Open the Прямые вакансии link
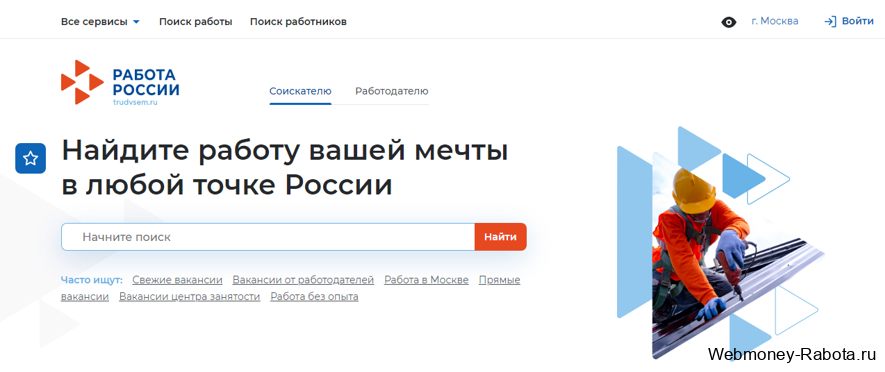The height and width of the screenshot is (372, 885). 500,280
